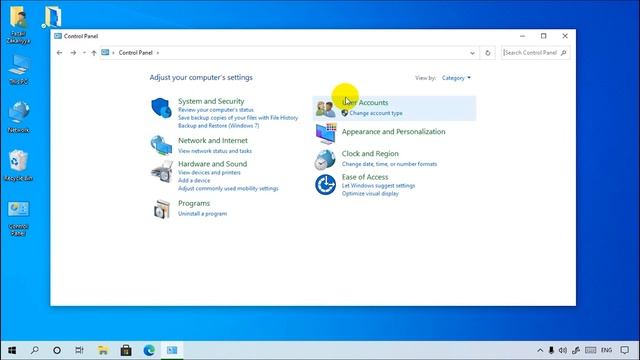Viewport: 640px width, 360px height.
Task: Open the Ease of Access icon
Action: (x=325, y=184)
